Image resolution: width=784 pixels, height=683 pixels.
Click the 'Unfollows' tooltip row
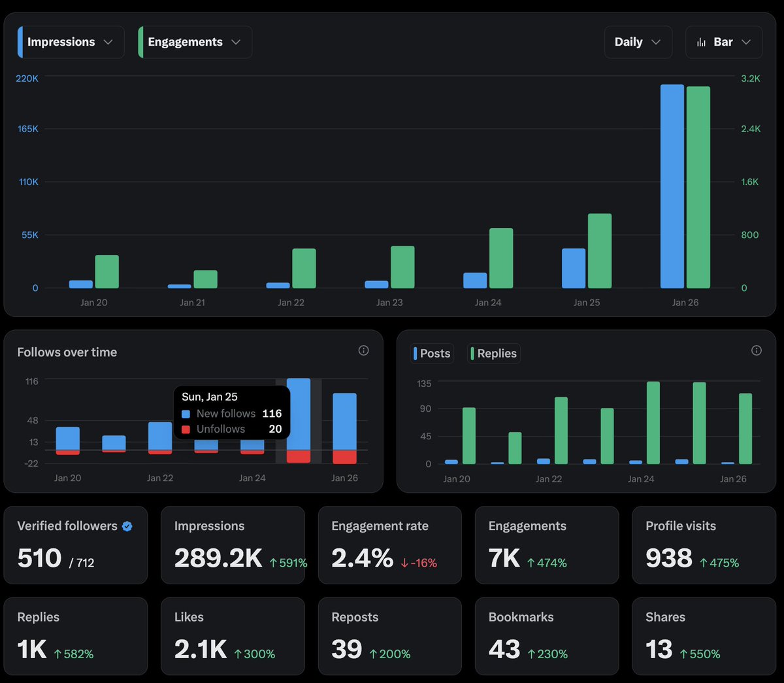point(232,429)
